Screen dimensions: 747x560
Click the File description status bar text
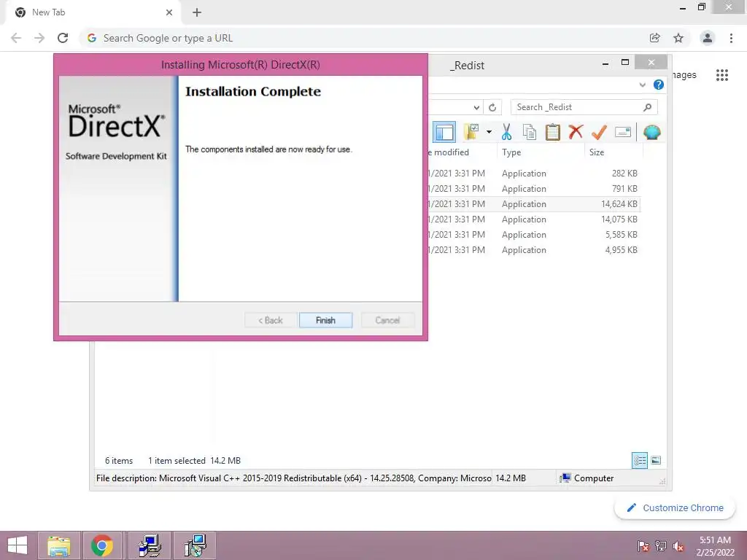coord(293,478)
